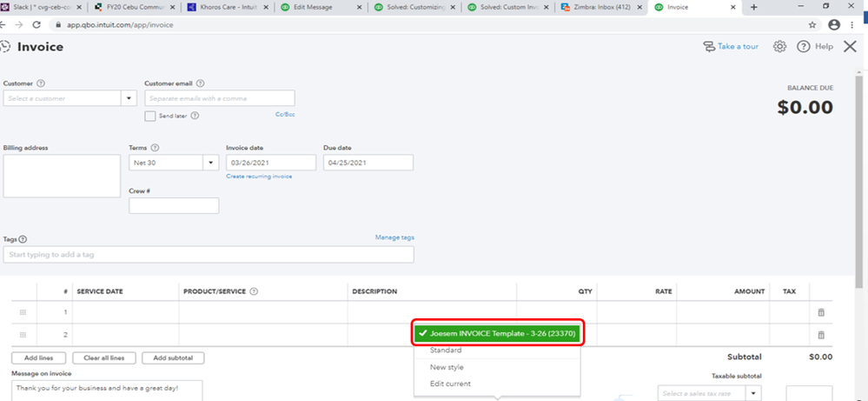868x401 pixels.
Task: Click the SERVICE DATE column header
Action: tap(100, 291)
